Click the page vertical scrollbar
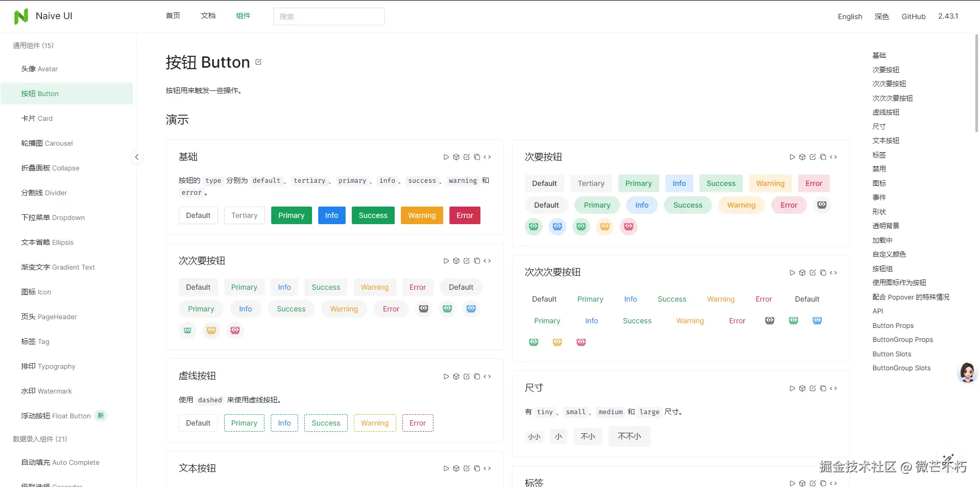 coord(976,83)
